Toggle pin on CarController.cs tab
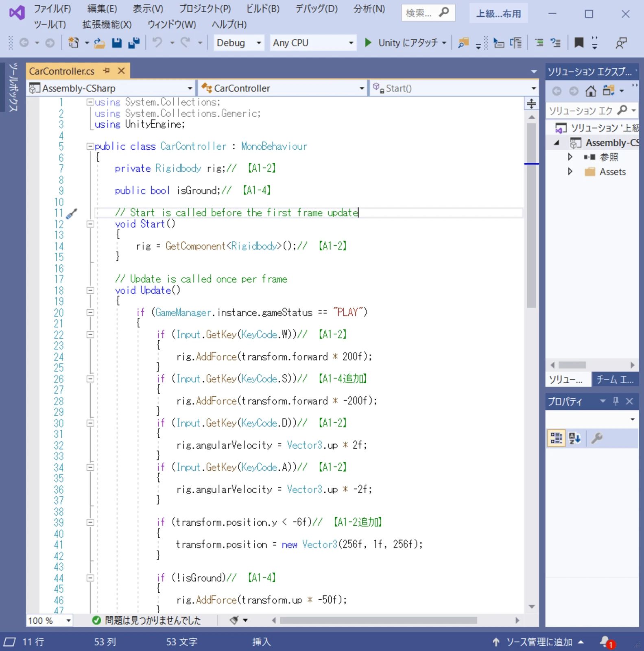The width and height of the screenshot is (644, 651). 107,71
